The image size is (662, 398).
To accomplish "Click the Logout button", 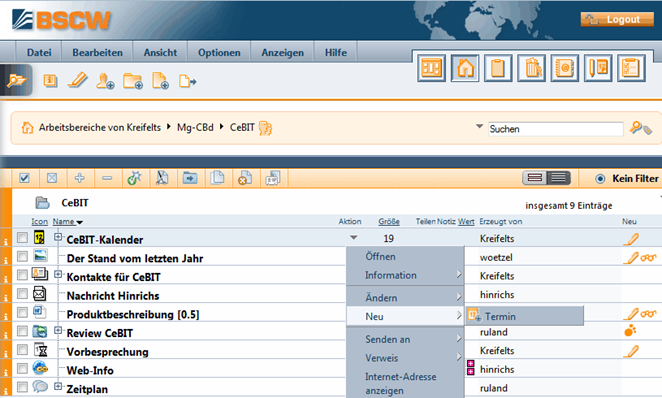I will (x=617, y=19).
